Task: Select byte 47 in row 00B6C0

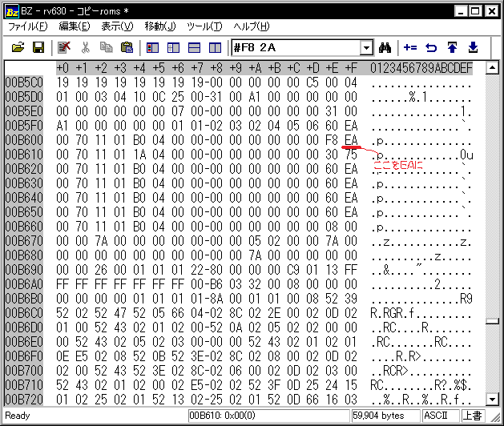Action: point(120,313)
